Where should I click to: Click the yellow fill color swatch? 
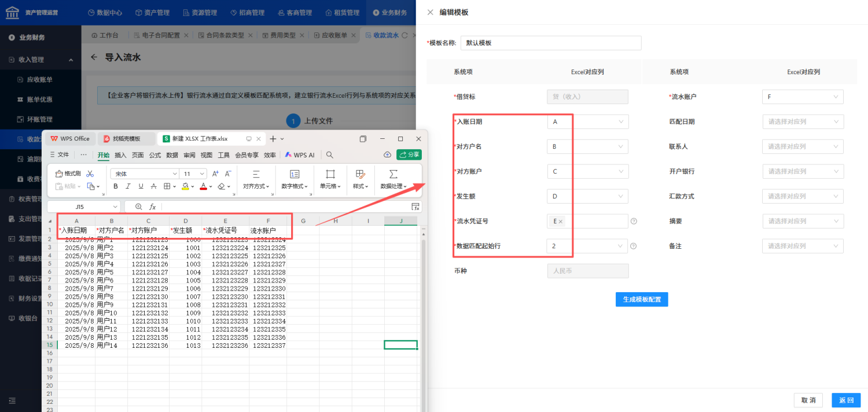185,186
